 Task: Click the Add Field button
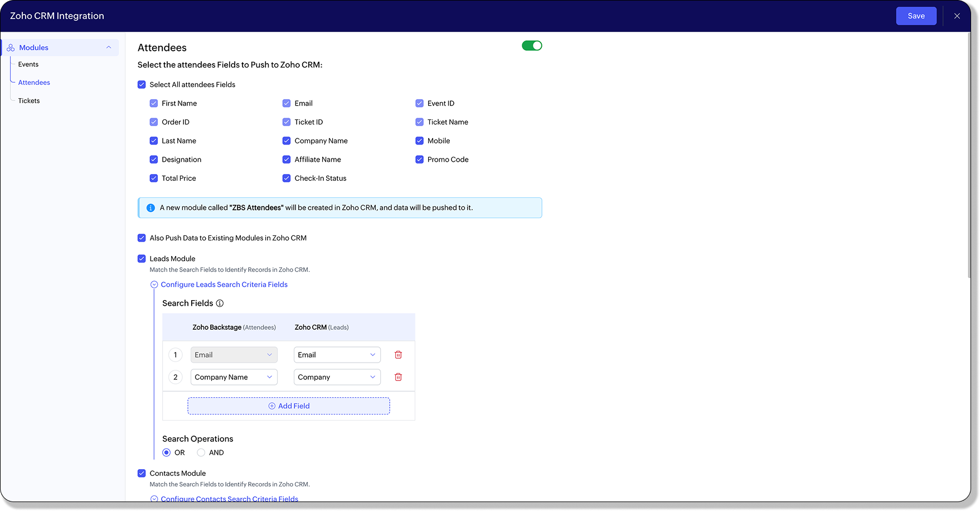point(289,406)
